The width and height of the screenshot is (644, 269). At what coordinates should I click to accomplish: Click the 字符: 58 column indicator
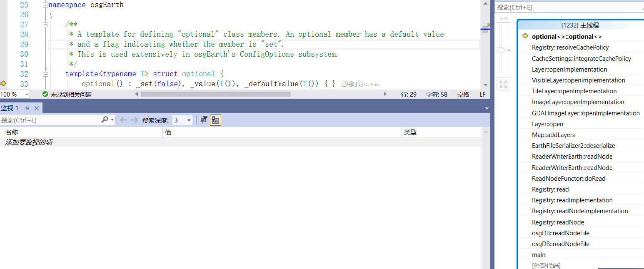tap(437, 95)
